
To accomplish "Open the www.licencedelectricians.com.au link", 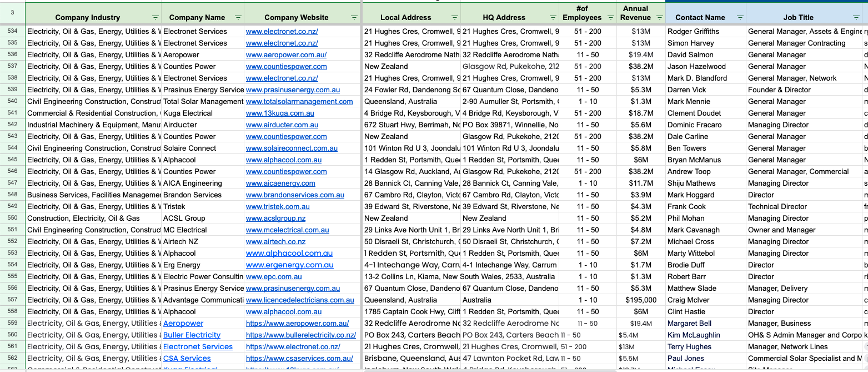I will (x=300, y=300).
